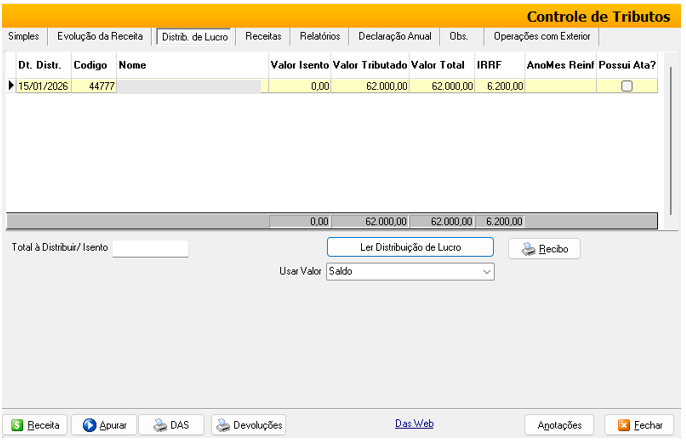Image resolution: width=686 pixels, height=440 pixels.
Task: Follow the Das Web link
Action: point(414,424)
